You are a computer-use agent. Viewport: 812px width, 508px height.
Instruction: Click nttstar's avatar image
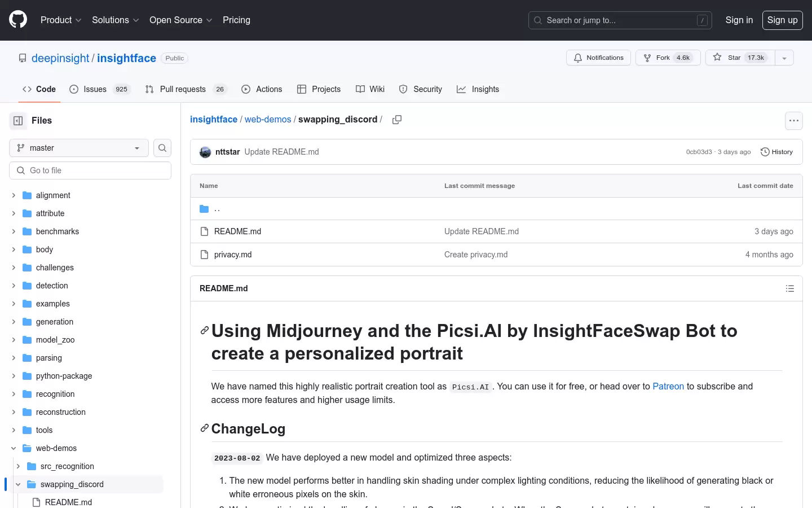pyautogui.click(x=205, y=152)
